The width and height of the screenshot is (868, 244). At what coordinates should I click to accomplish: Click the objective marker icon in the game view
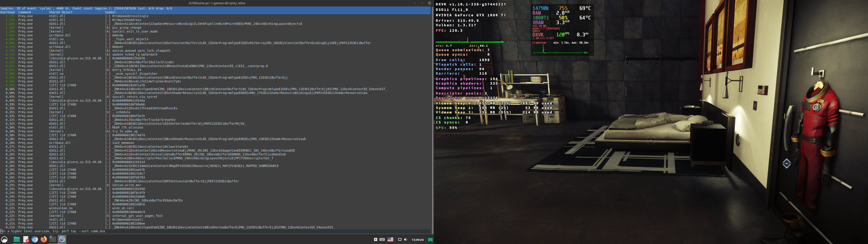[786, 163]
